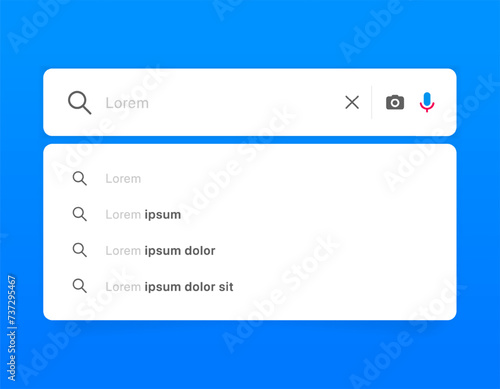Click the large magnifying glass search icon
500x389 pixels.
point(80,103)
